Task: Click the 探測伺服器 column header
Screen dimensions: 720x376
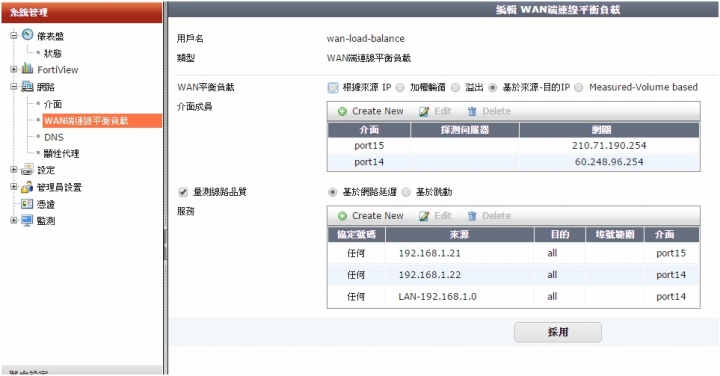Action: pos(465,130)
